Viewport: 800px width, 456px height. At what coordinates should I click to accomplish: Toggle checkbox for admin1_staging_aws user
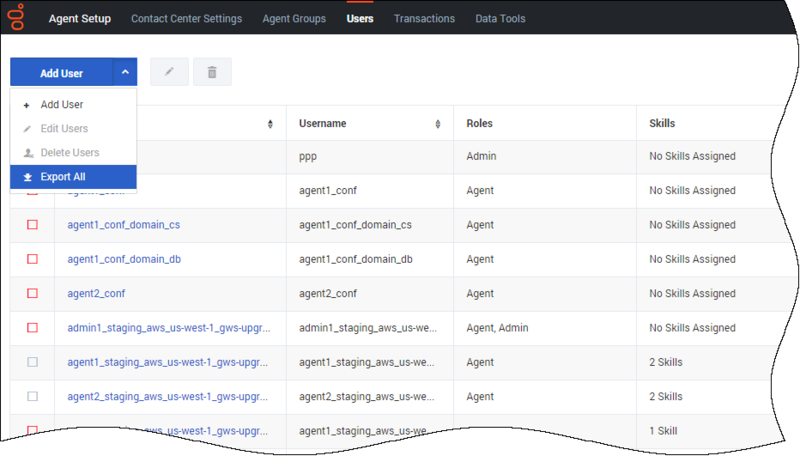pos(32,327)
